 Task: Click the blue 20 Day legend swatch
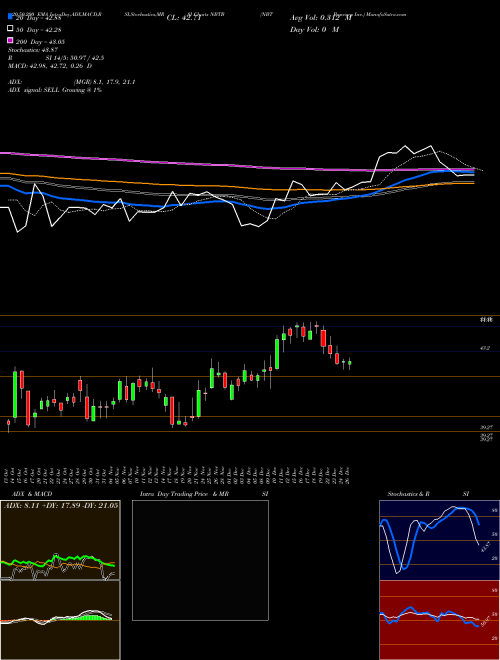pos(10,17)
